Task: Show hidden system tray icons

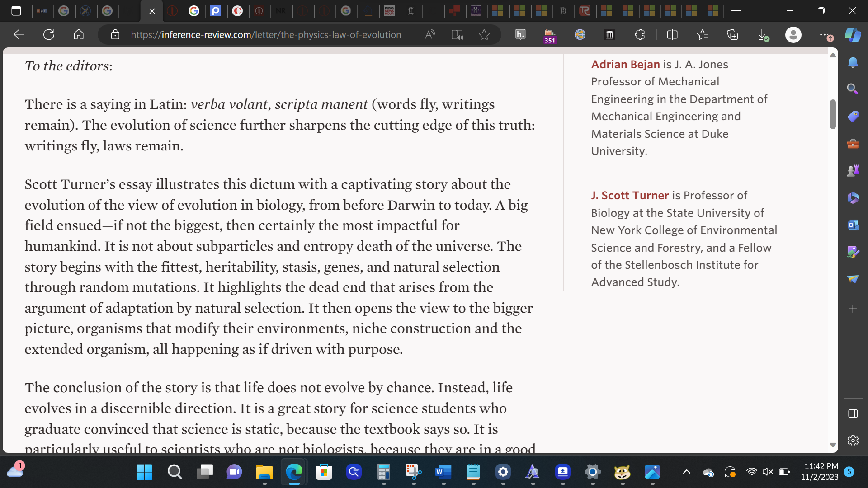Action: coord(686,472)
